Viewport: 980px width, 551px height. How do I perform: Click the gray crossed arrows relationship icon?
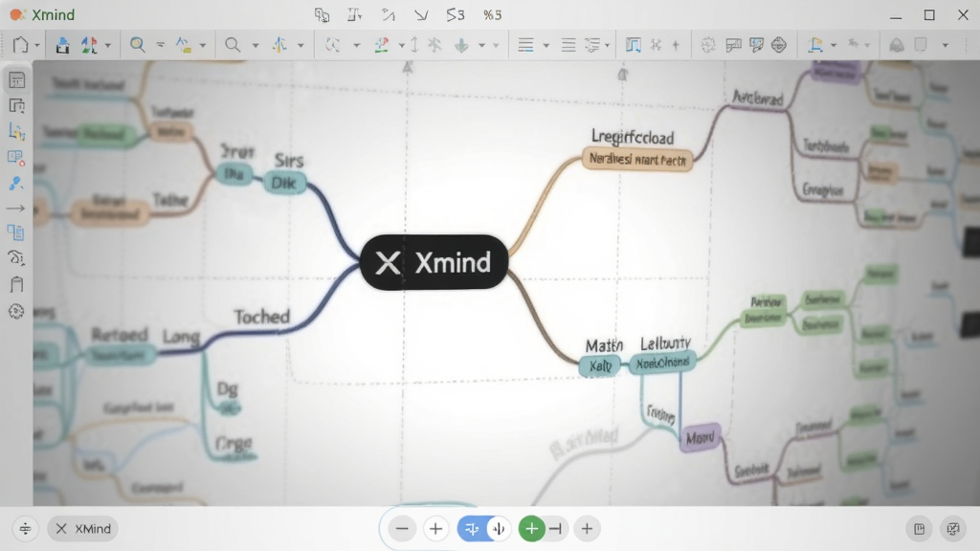656,44
